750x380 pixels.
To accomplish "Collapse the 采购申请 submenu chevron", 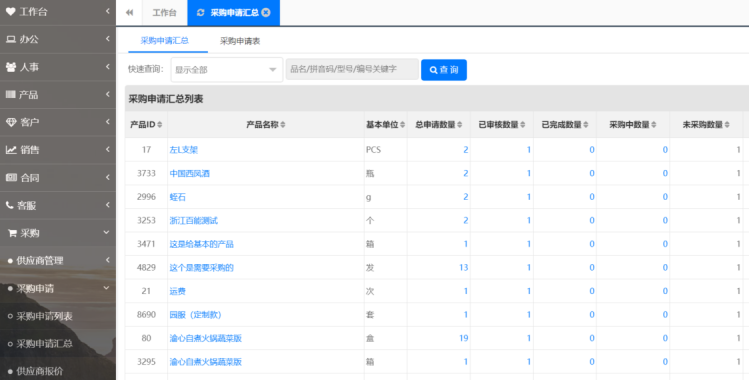I will click(x=106, y=288).
